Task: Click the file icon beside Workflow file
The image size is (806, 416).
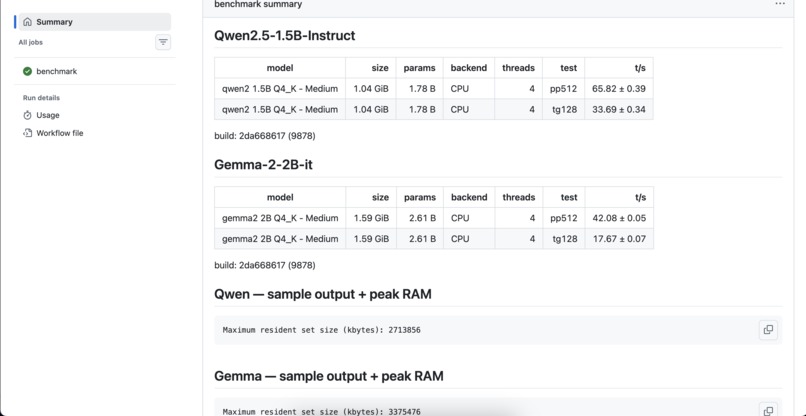Action: (28, 133)
